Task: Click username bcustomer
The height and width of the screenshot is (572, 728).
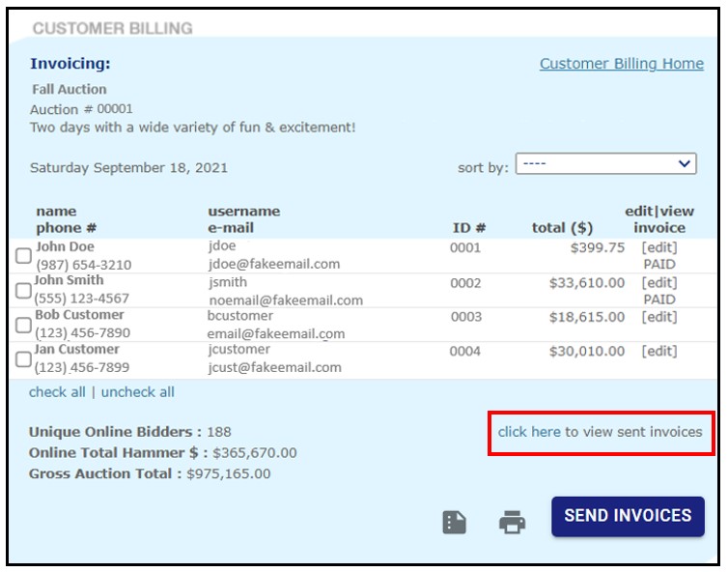Action: pos(240,316)
